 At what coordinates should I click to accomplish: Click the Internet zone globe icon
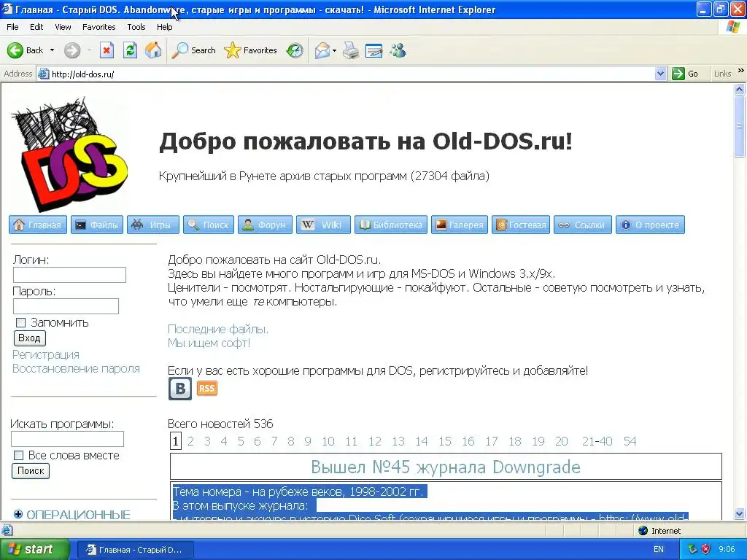pos(643,531)
